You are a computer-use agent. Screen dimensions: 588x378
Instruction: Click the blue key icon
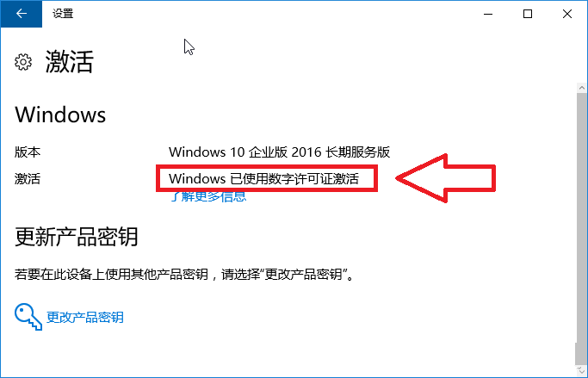coord(28,317)
